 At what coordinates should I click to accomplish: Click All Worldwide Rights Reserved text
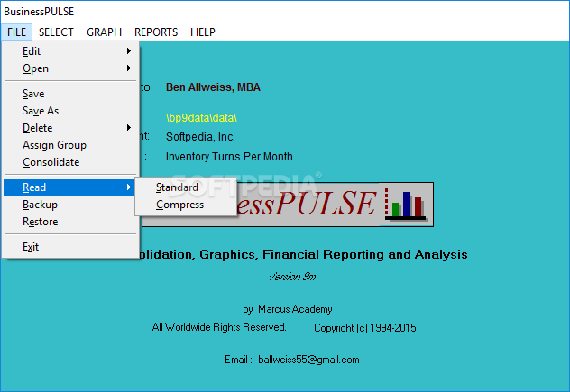point(219,327)
